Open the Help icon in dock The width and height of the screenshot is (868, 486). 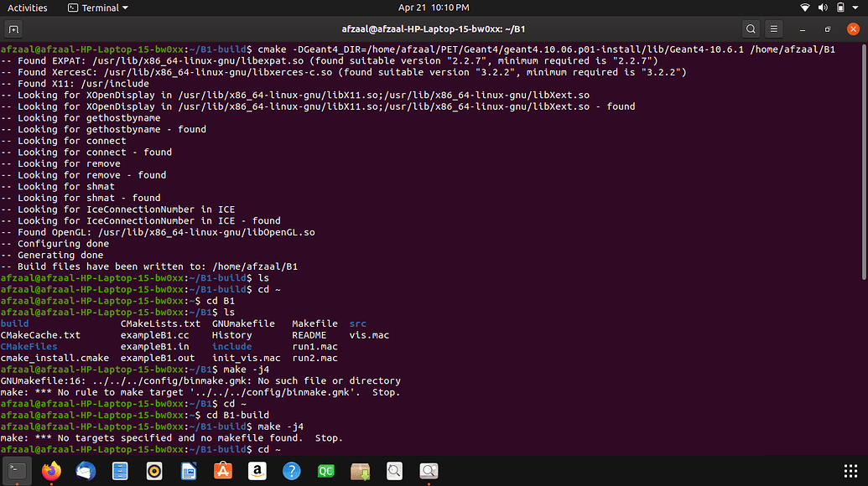(x=291, y=472)
